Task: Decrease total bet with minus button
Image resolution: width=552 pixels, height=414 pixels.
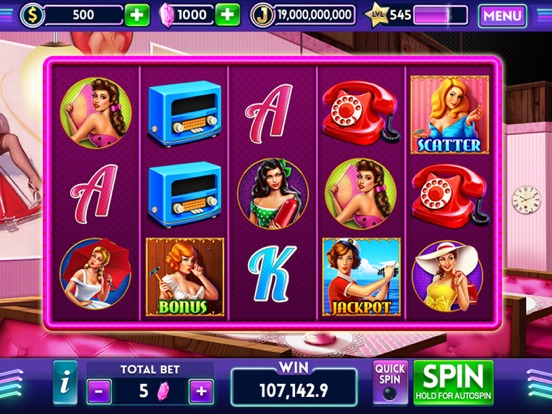Action: tap(99, 391)
